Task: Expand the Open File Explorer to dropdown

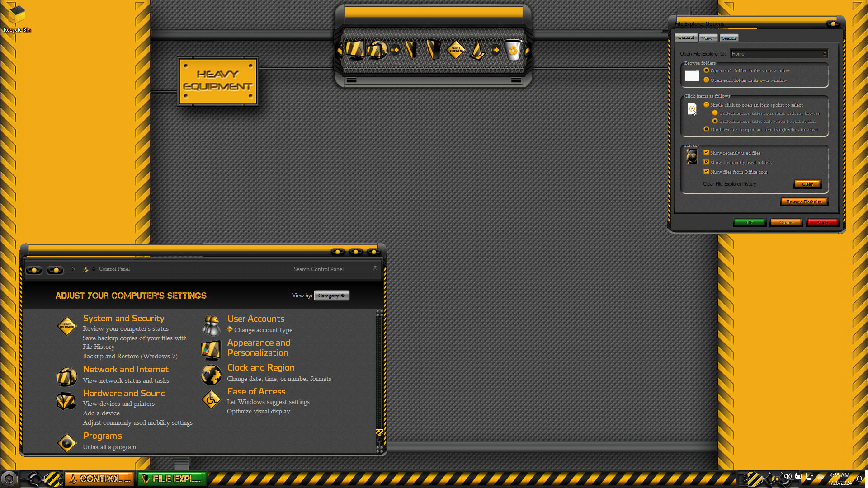Action: 779,54
